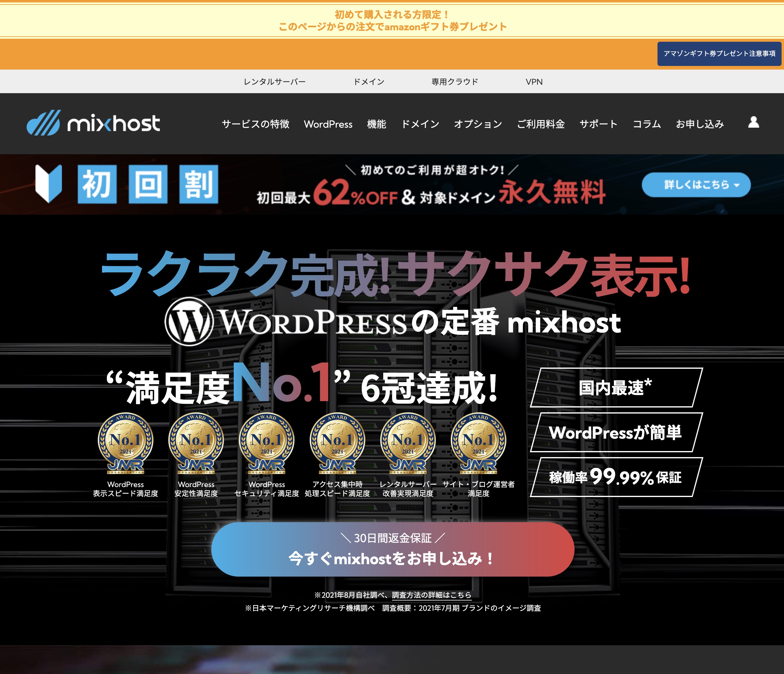This screenshot has width=784, height=674.
Task: Click the WordPress安定性満足度 award medal
Action: [x=196, y=443]
